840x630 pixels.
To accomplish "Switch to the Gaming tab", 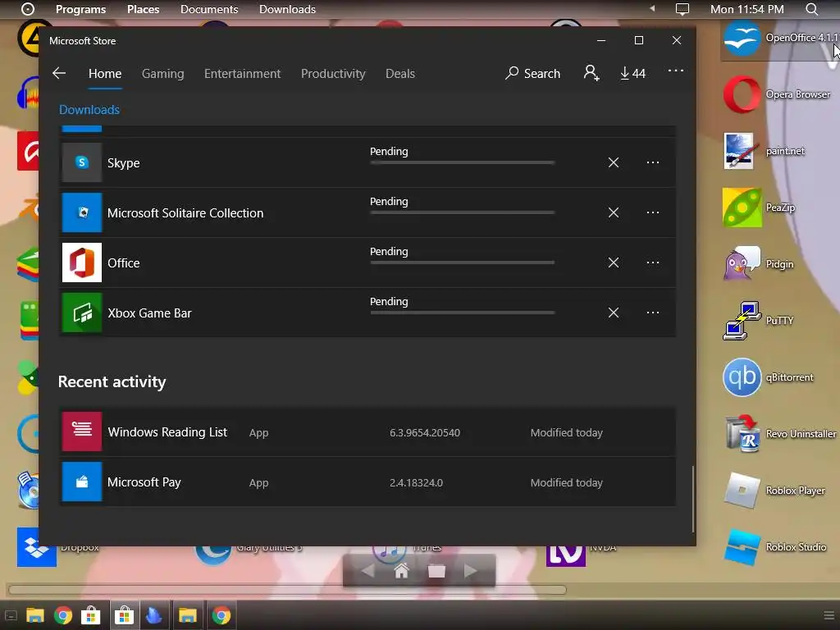I will point(163,73).
